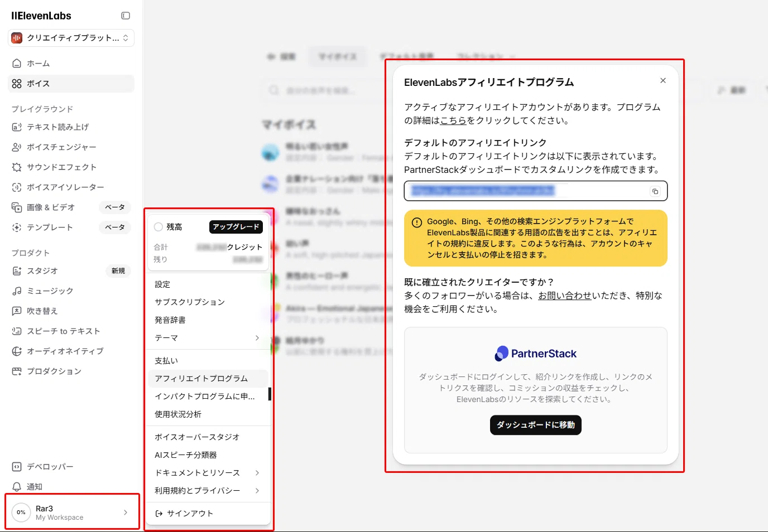Open Rar3 My Workspace account menu
Image resolution: width=768 pixels, height=532 pixels.
[x=71, y=512]
